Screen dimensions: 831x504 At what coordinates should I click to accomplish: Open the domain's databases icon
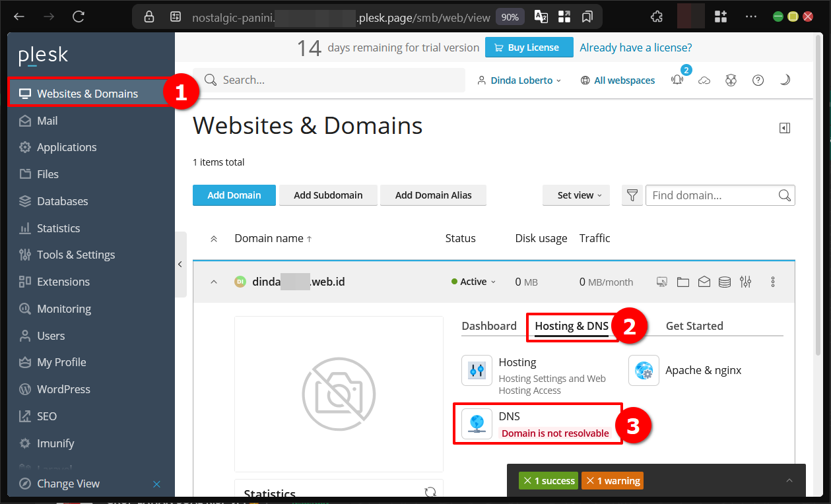coord(725,282)
